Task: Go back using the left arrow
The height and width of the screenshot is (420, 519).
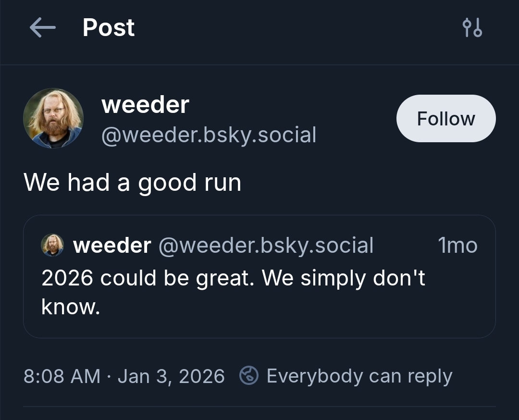Action: click(x=42, y=28)
